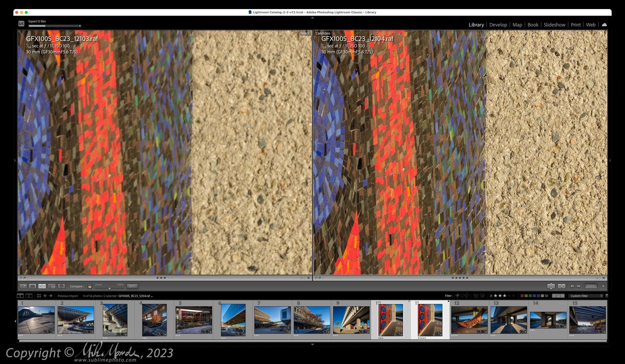Screen dimensions: 625x364
Task: Close the Candidate image pane
Action: (x=604, y=278)
